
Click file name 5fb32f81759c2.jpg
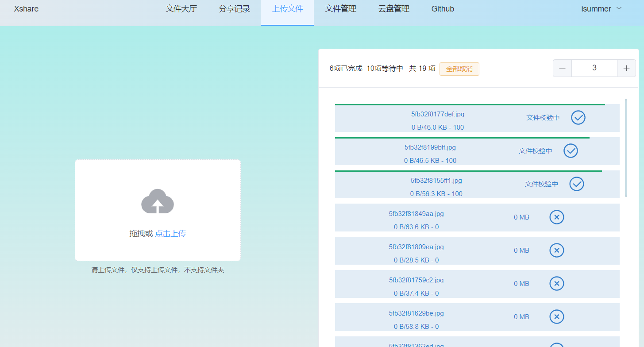(x=416, y=280)
